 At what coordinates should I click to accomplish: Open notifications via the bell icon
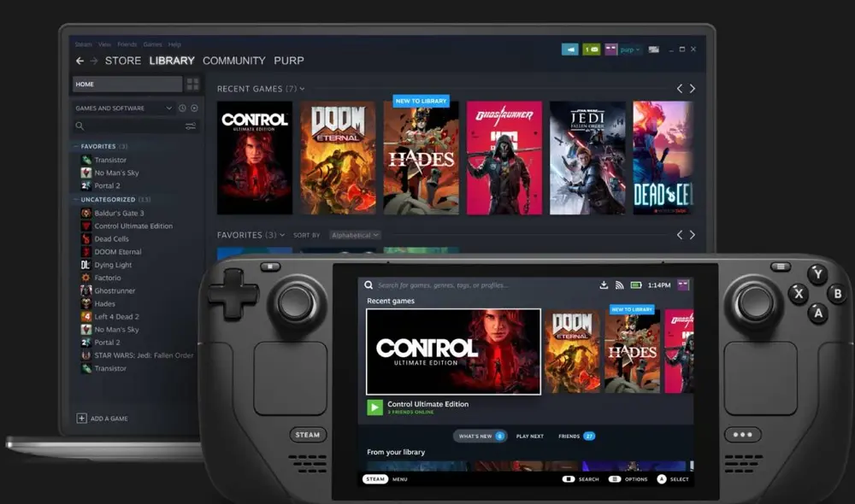(570, 50)
